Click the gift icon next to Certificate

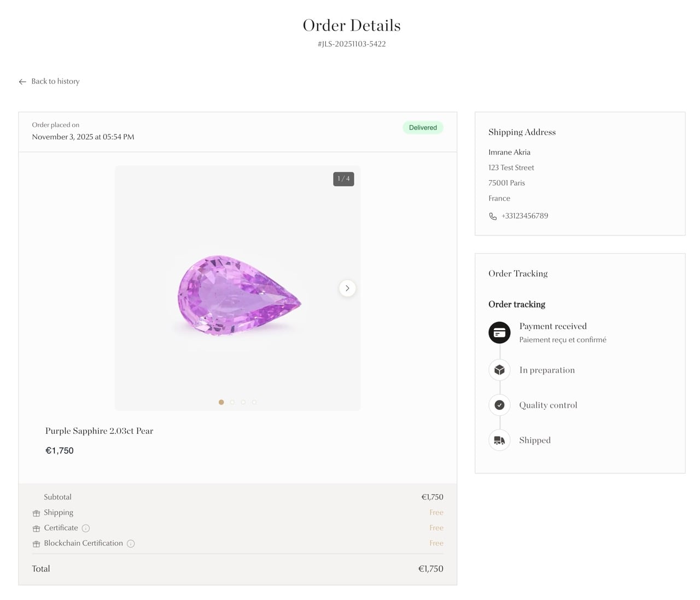tap(36, 528)
